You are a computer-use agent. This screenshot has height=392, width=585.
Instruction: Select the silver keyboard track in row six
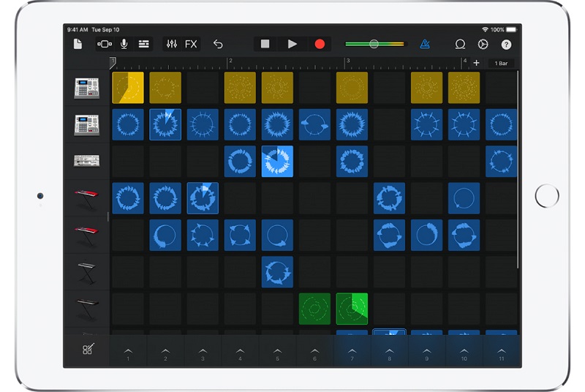86,272
